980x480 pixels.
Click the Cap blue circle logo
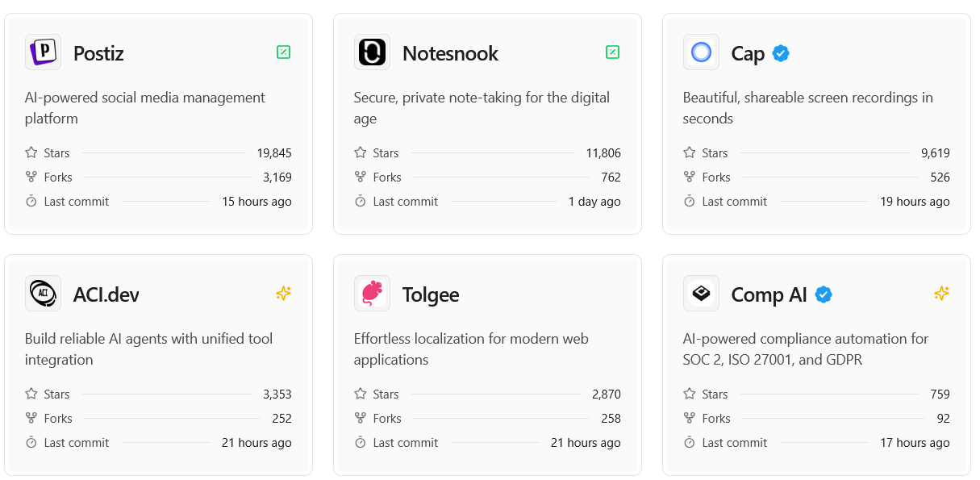pyautogui.click(x=701, y=52)
